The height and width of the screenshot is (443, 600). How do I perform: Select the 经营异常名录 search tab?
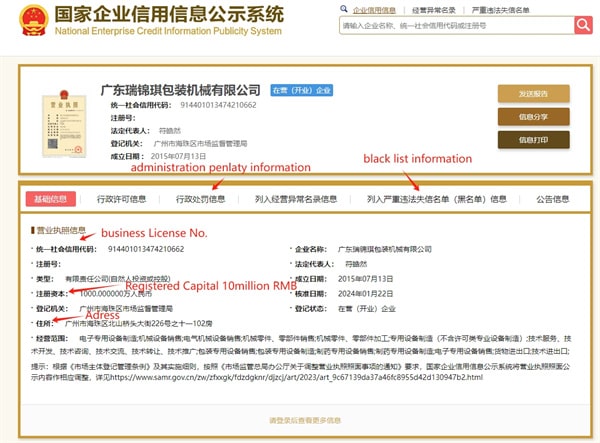pos(434,10)
